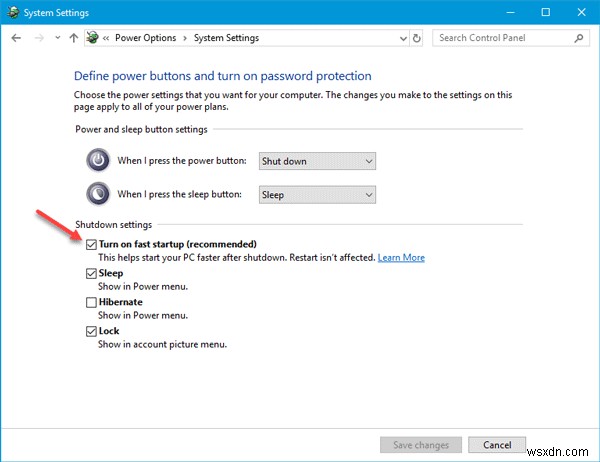Click 'Power and sleep button settings' label
This screenshot has height=462, width=600.
pyautogui.click(x=141, y=129)
